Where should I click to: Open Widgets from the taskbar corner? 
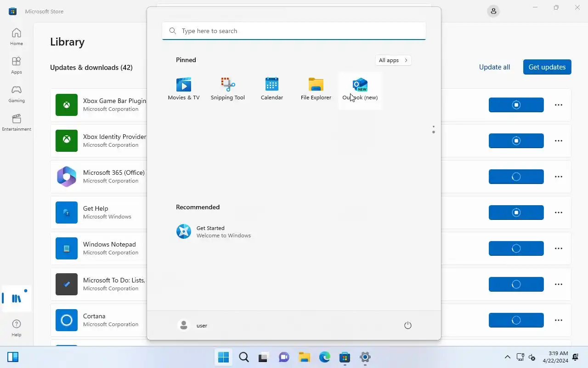[x=13, y=357]
